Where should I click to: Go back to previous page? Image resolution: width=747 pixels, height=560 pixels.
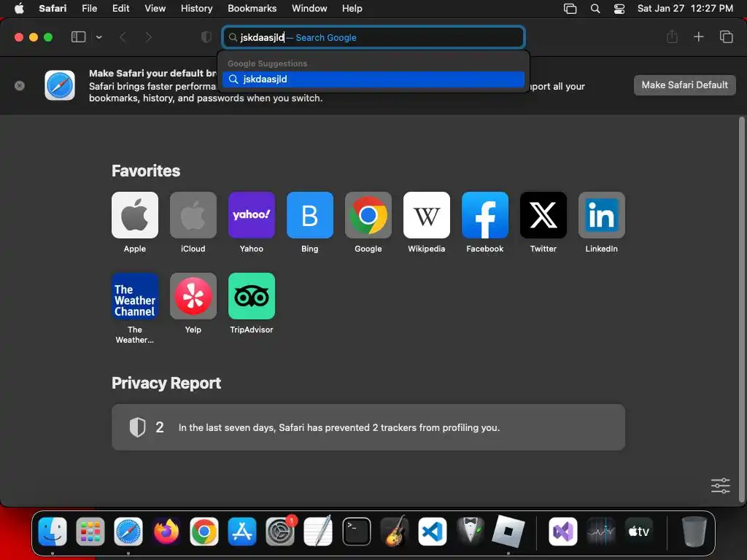(123, 37)
